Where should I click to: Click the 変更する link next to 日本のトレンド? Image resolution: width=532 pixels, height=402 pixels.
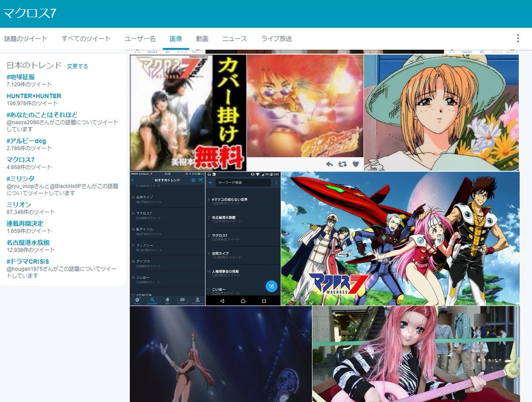[78, 66]
